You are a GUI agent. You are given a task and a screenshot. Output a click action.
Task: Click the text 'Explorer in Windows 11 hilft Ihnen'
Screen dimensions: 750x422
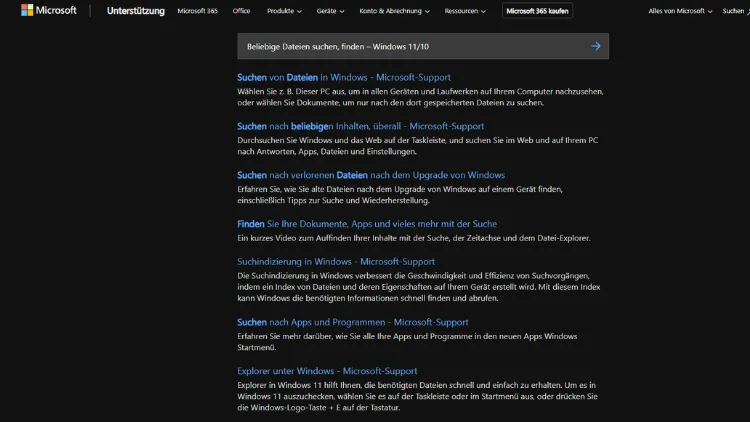[299, 385]
